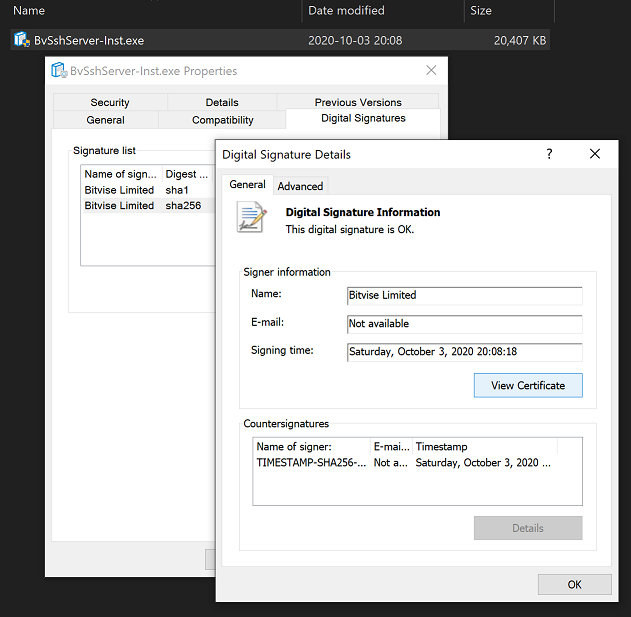Select the BvSshServer-Inst.exe file name in Explorer

pos(89,41)
